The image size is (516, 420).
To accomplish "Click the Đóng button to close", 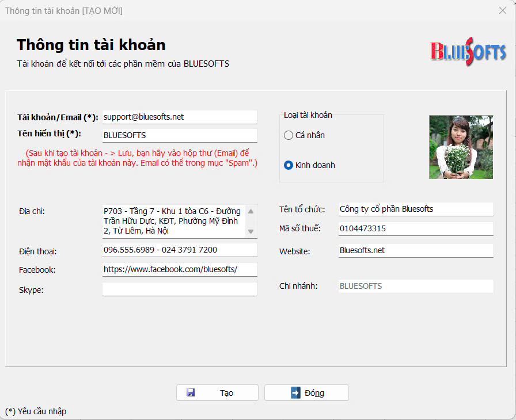I will point(306,393).
